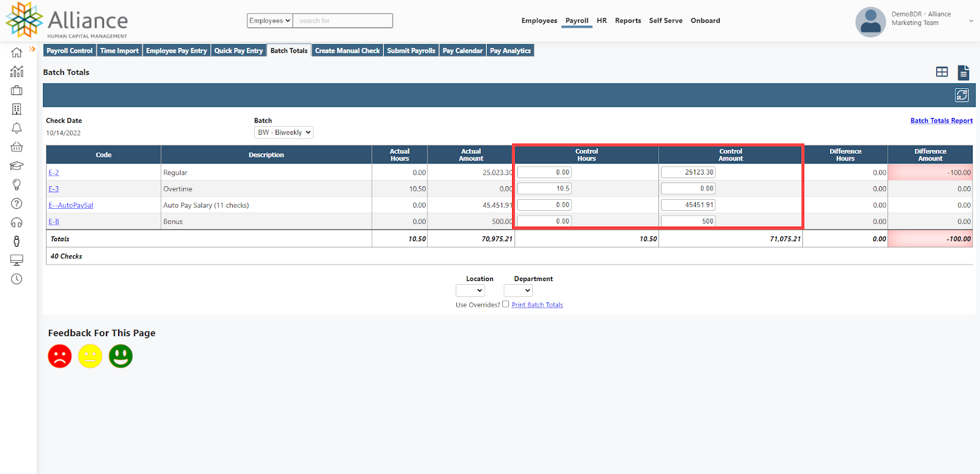The image size is (980, 474).
Task: Open the Payroll top menu
Action: coord(577,21)
